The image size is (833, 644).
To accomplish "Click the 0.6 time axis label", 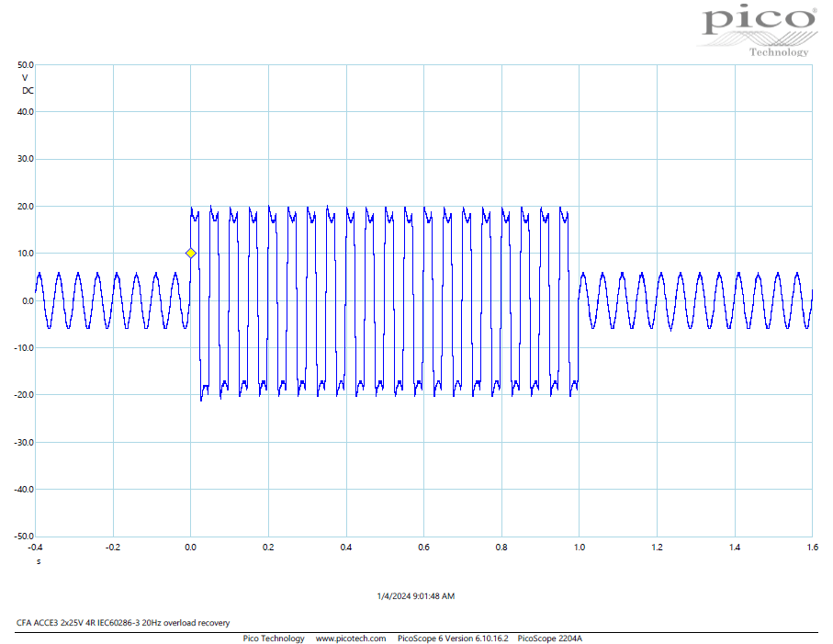I will pyautogui.click(x=424, y=548).
